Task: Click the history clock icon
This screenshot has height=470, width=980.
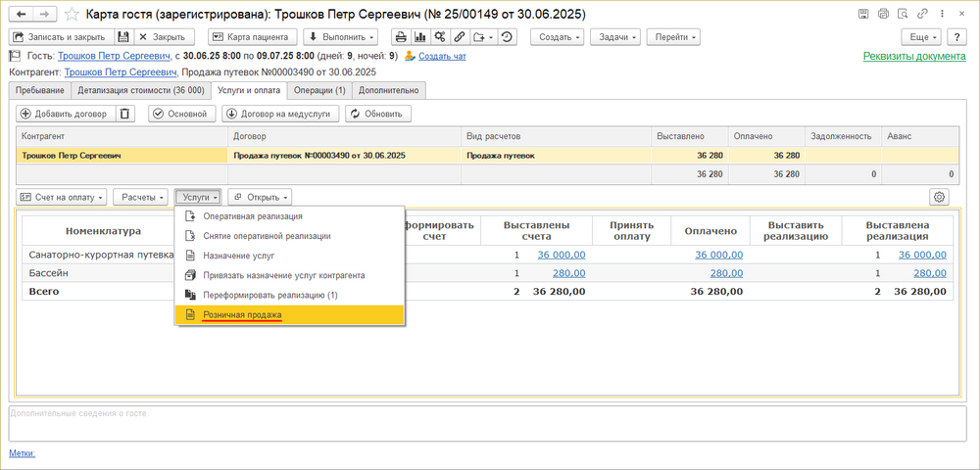Action: click(x=507, y=37)
